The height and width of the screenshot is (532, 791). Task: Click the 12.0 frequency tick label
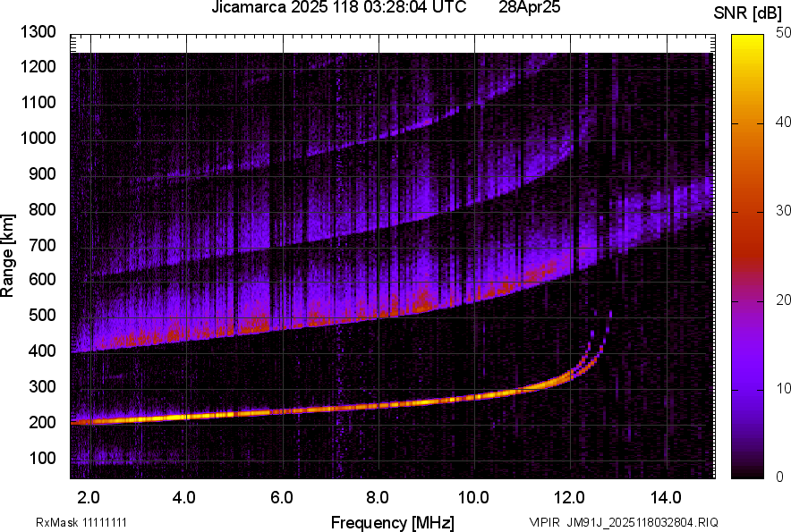pos(569,498)
